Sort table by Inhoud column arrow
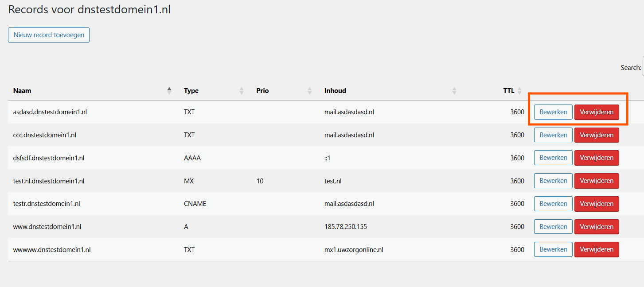This screenshot has width=644, height=287. click(x=454, y=91)
